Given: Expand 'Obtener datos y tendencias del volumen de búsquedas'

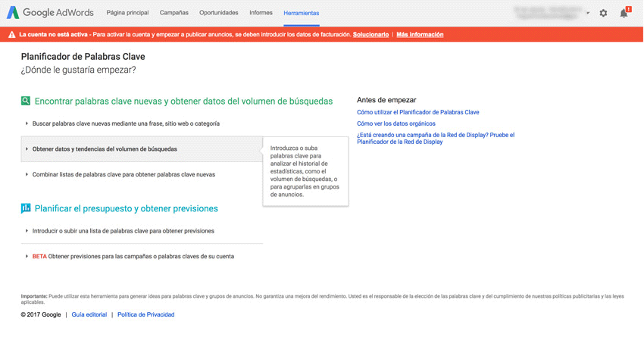Looking at the screenshot, I should (142, 149).
